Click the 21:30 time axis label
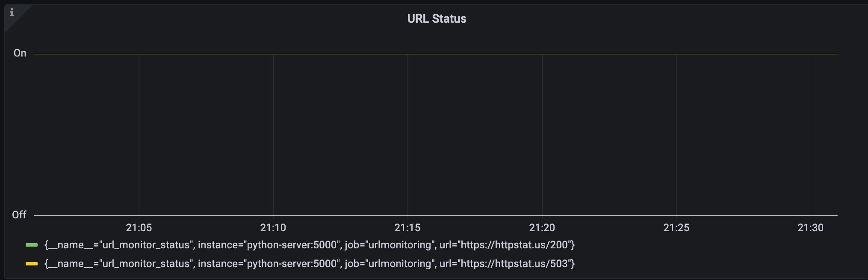Viewport: 868px width, 280px height. [811, 228]
